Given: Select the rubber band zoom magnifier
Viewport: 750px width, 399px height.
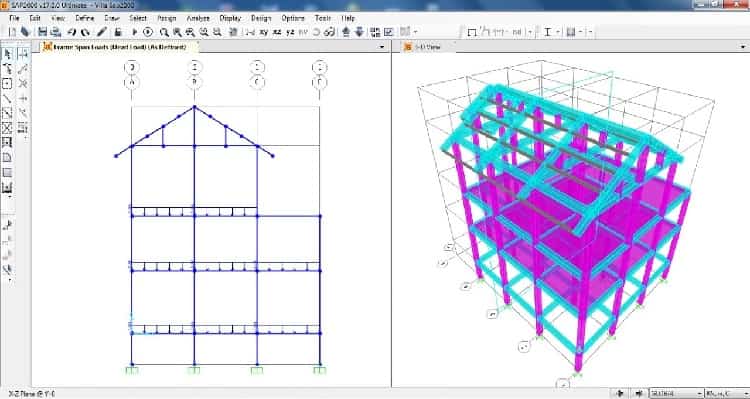Looking at the screenshot, I should 164,32.
